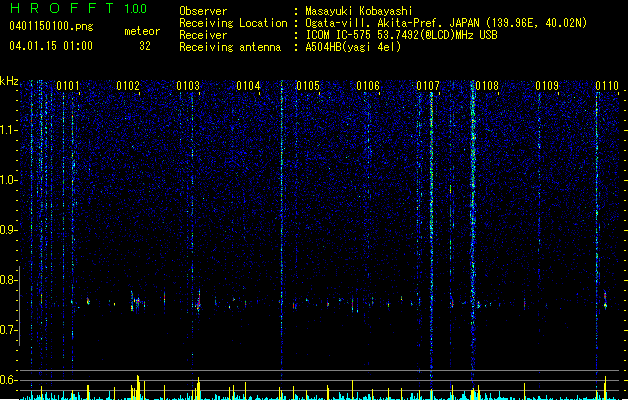Image resolution: width=629 pixels, height=400 pixels.
Task: Click the 0104 time marker
Action: tap(248, 86)
